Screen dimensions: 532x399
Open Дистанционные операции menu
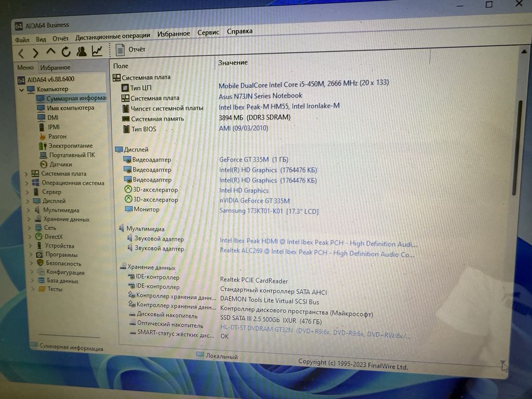113,36
